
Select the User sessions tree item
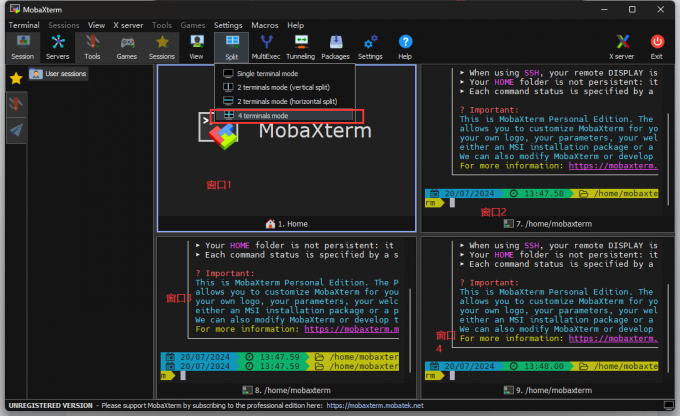[59, 74]
